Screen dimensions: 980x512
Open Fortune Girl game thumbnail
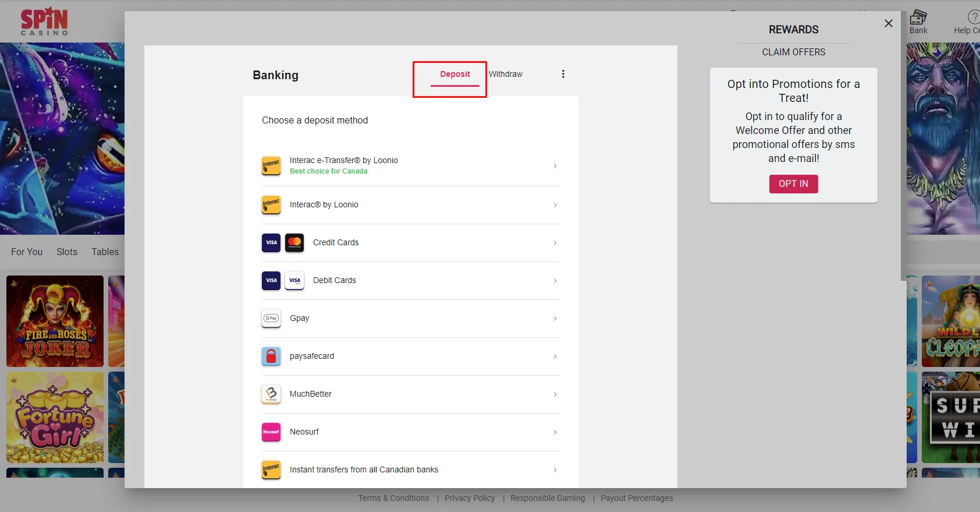[x=55, y=418]
